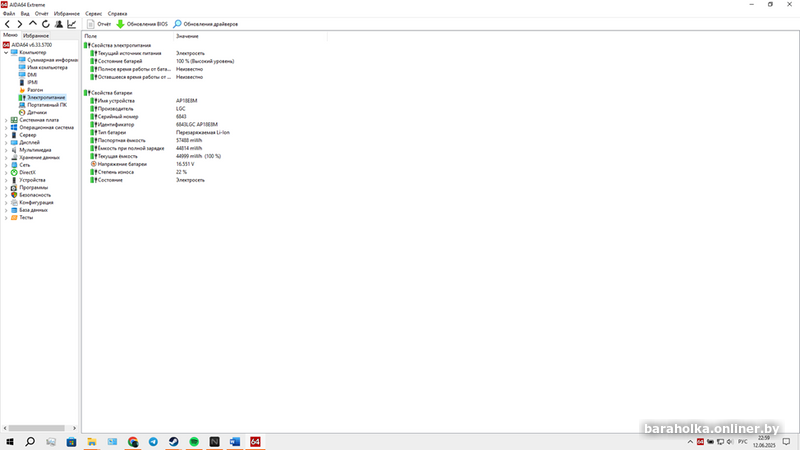Screen dimensions: 800x450
Task: Click Обновления драйверов button
Action: pyautogui.click(x=206, y=24)
